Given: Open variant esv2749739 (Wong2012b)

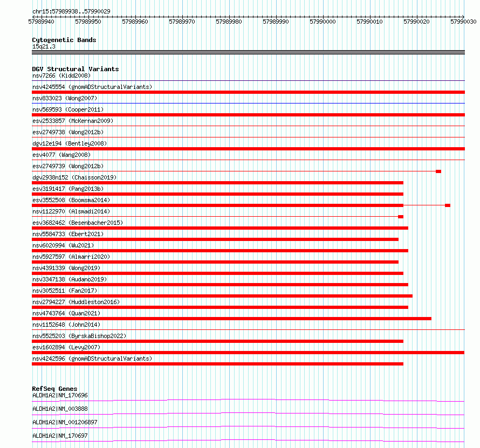Looking at the screenshot, I should (68, 166).
